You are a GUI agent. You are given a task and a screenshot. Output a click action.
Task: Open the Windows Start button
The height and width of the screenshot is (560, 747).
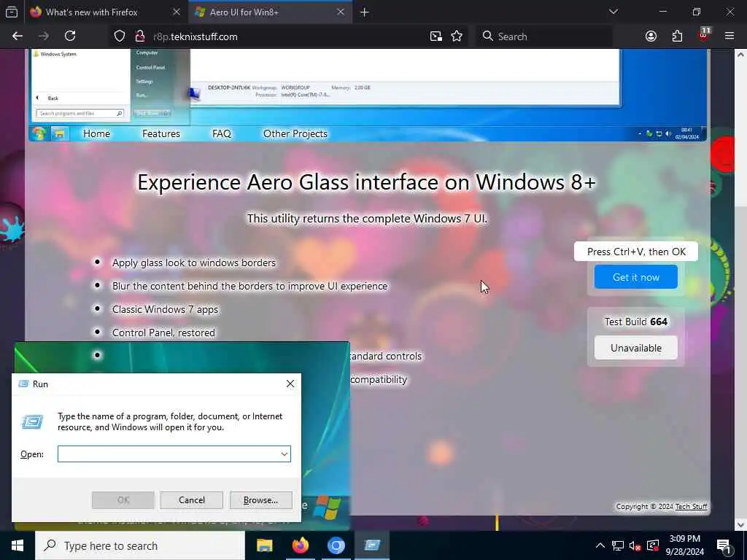click(18, 545)
